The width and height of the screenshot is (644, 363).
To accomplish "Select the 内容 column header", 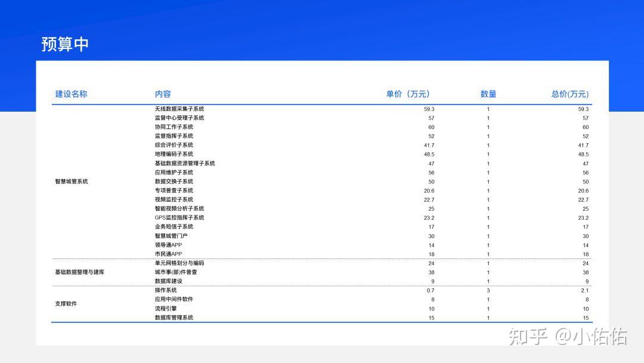I will pos(163,94).
